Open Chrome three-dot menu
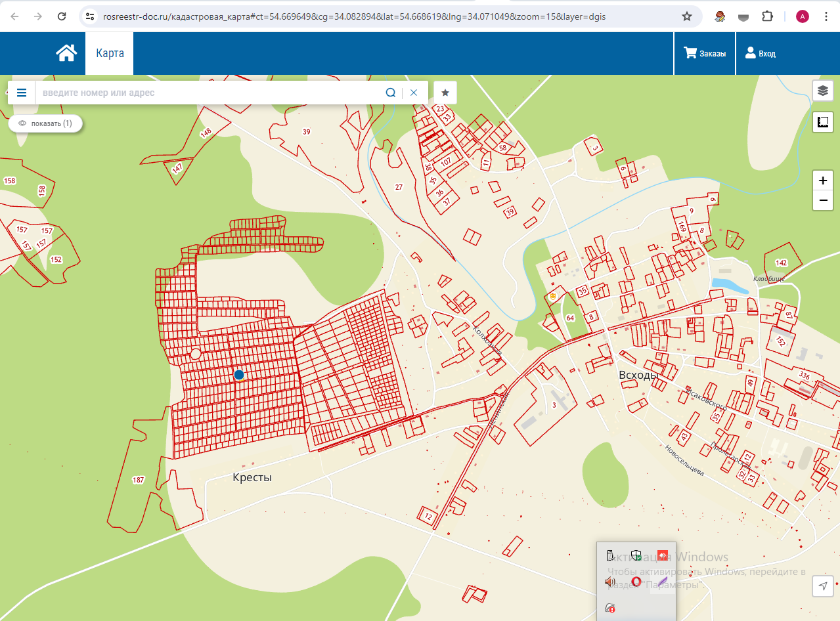 click(825, 16)
